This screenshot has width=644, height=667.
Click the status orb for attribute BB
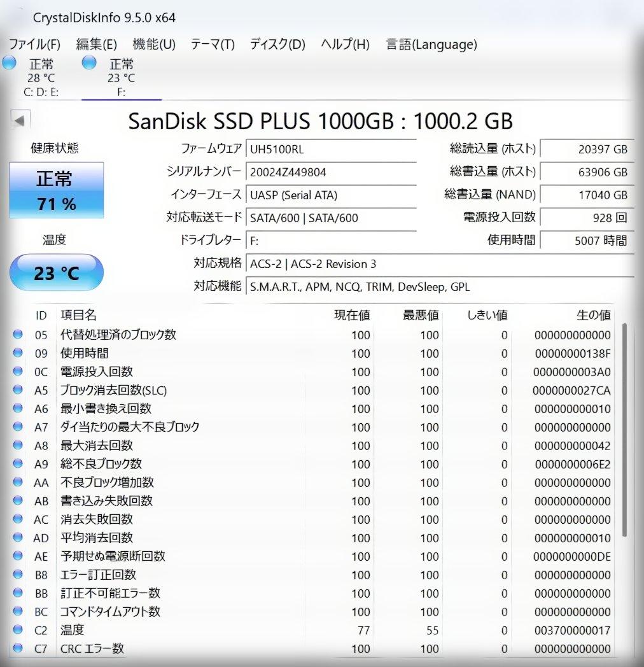(x=18, y=593)
